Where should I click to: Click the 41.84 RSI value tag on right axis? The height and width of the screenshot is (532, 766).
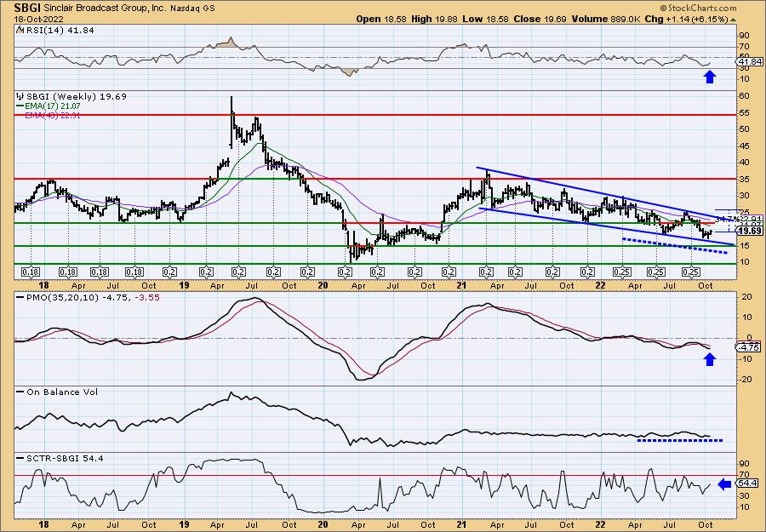coord(751,62)
